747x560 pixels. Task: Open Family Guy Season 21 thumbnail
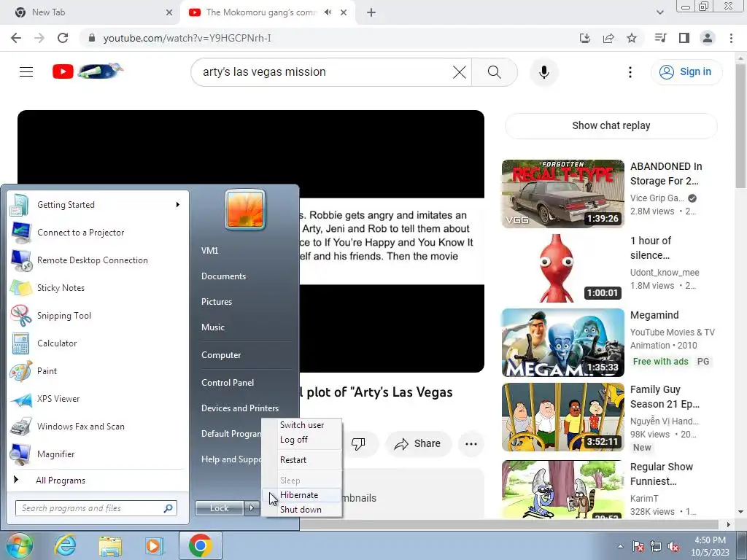click(x=562, y=417)
